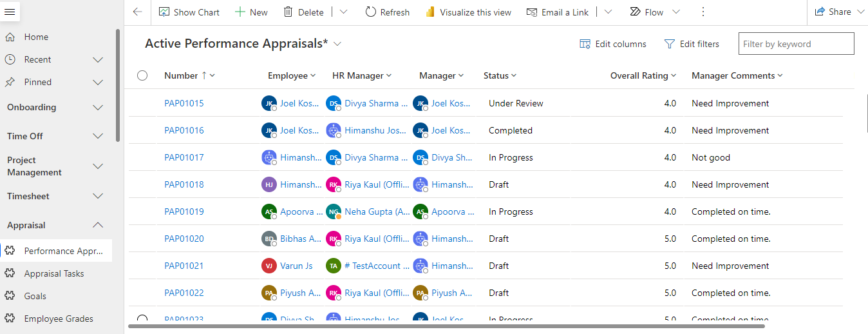Toggle the select all rows circle

click(x=142, y=75)
